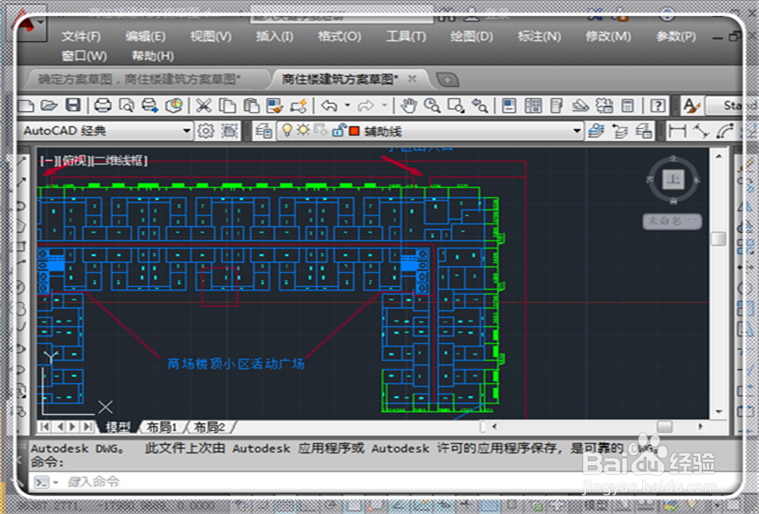The image size is (759, 514).
Task: Open Workspace Settings gear icon
Action: (206, 131)
